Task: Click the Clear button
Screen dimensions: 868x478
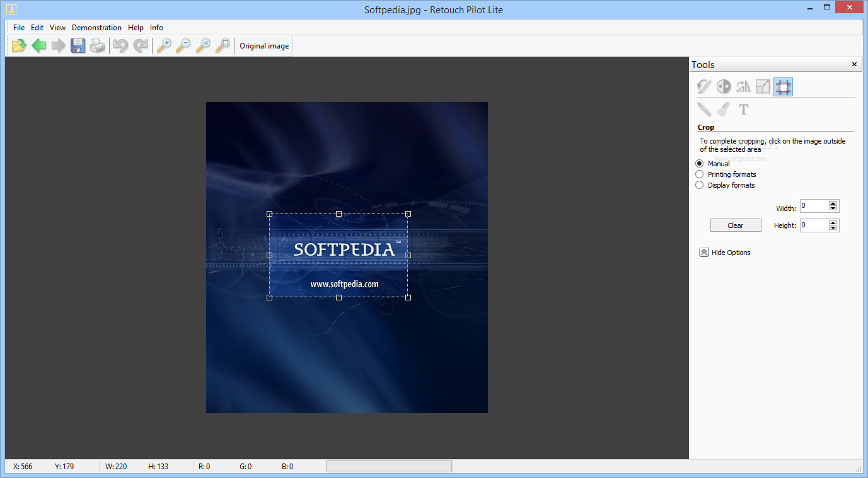Action: (736, 225)
